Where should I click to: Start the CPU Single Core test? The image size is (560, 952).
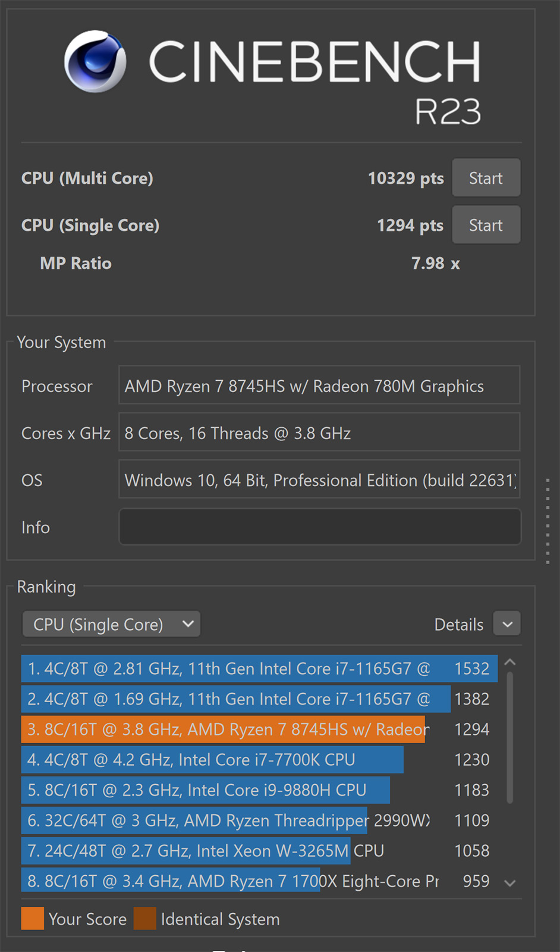point(486,226)
